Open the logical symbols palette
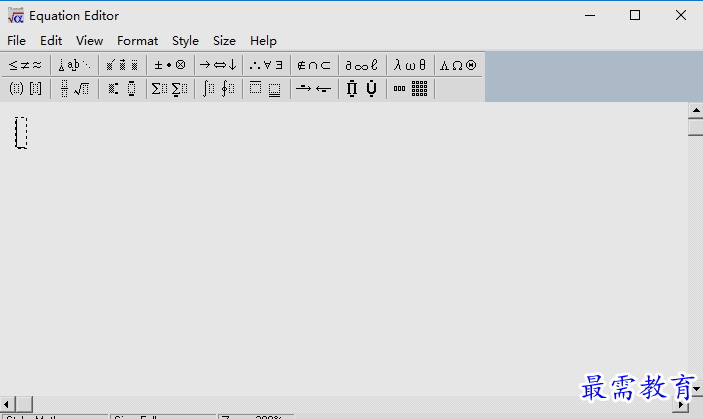The image size is (703, 419). 266,65
